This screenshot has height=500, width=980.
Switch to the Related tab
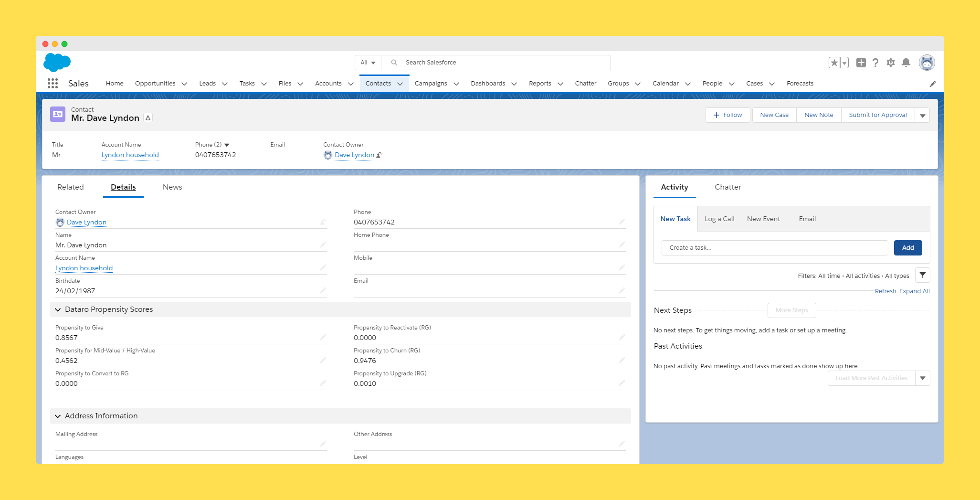click(71, 187)
